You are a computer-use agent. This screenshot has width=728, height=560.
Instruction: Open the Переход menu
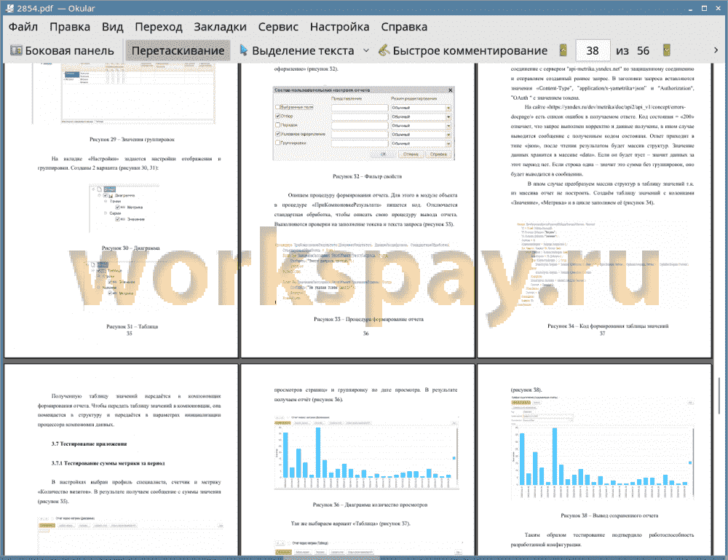[x=159, y=27]
